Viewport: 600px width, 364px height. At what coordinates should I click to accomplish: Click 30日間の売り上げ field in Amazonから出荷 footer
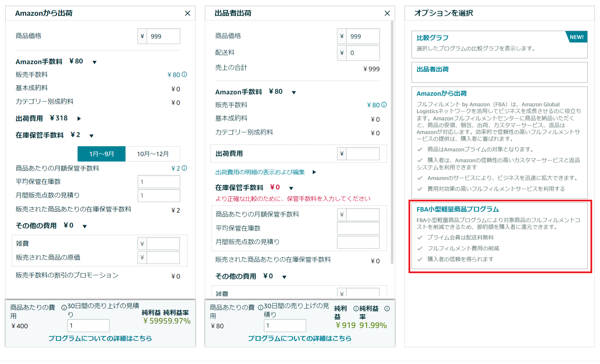coord(88,326)
